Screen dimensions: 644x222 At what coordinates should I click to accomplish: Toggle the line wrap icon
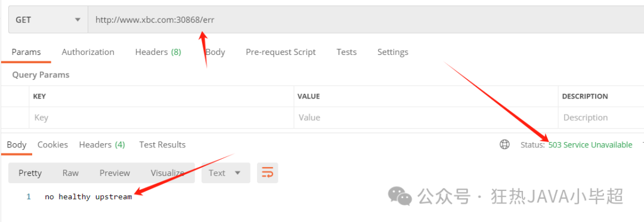267,172
